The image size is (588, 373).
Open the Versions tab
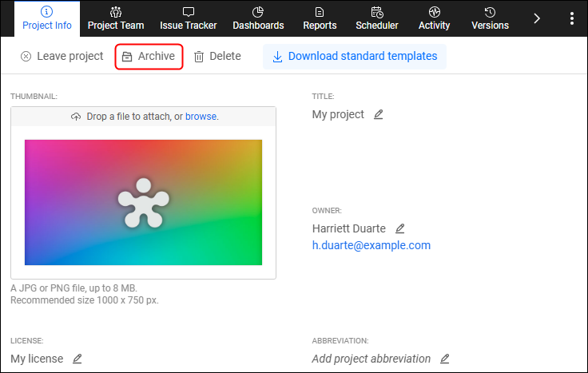click(x=490, y=18)
